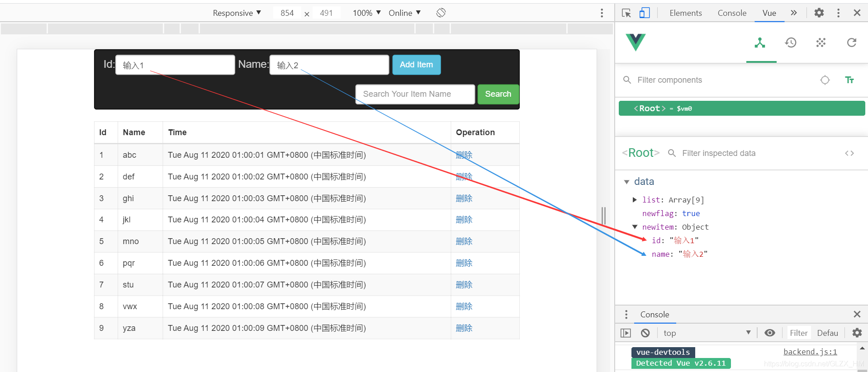Delete the jkl row
Viewport: 868px width, 372px height.
click(464, 220)
